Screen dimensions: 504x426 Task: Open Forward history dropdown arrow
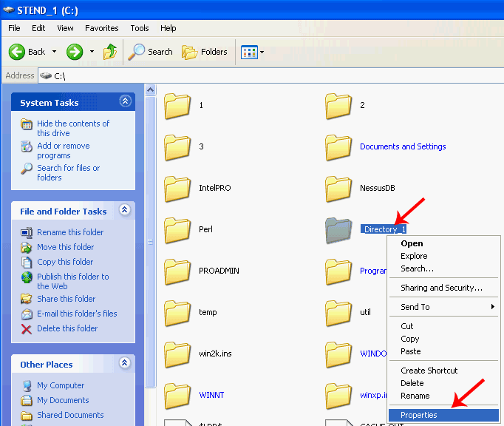pyautogui.click(x=92, y=52)
